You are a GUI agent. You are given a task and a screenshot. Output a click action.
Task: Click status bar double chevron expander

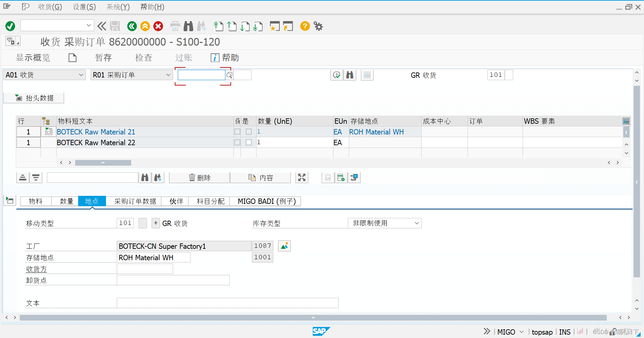(x=487, y=332)
